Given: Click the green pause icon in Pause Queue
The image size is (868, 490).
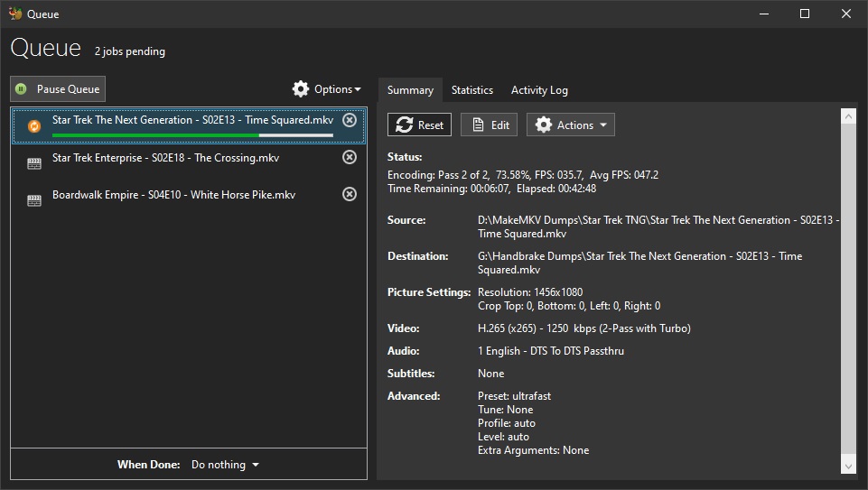Looking at the screenshot, I should click(21, 89).
